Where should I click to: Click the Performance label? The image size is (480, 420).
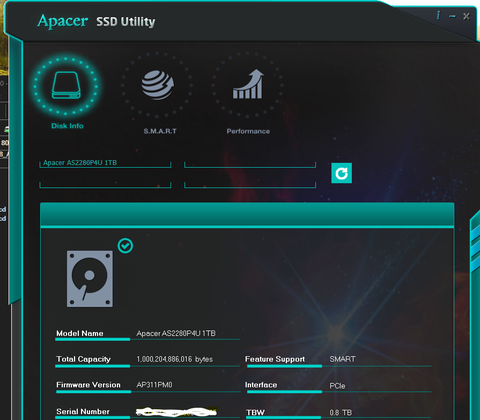pyautogui.click(x=248, y=131)
